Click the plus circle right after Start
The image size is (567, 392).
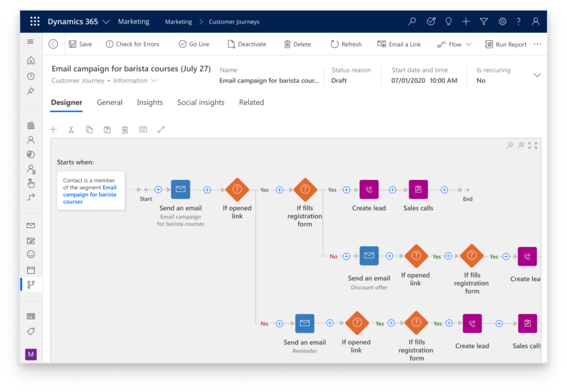point(158,190)
